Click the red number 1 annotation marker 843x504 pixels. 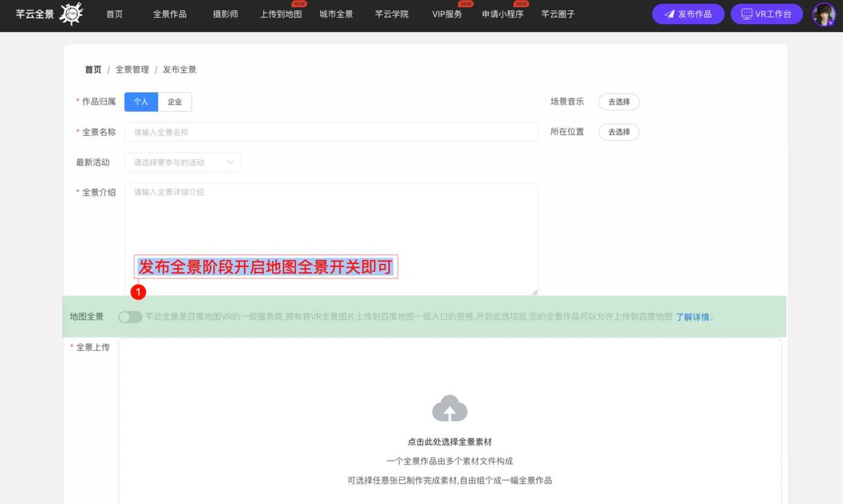click(x=139, y=292)
